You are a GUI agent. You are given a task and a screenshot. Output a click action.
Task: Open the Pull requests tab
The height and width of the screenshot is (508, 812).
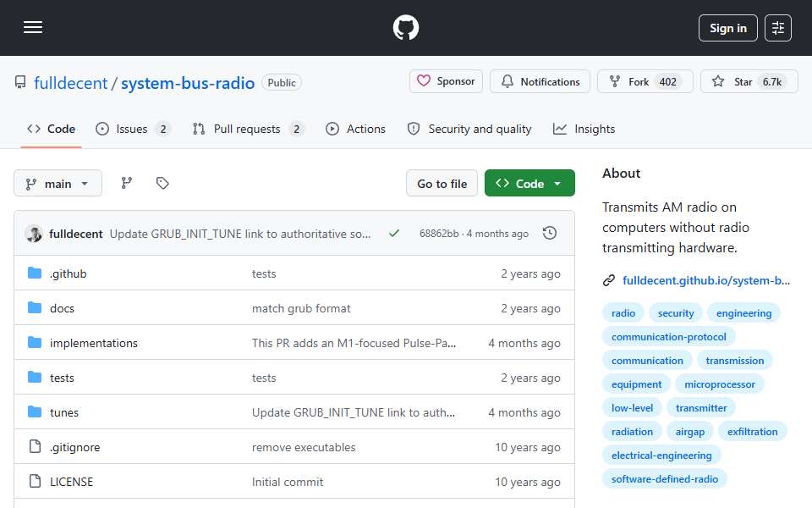pyautogui.click(x=248, y=129)
